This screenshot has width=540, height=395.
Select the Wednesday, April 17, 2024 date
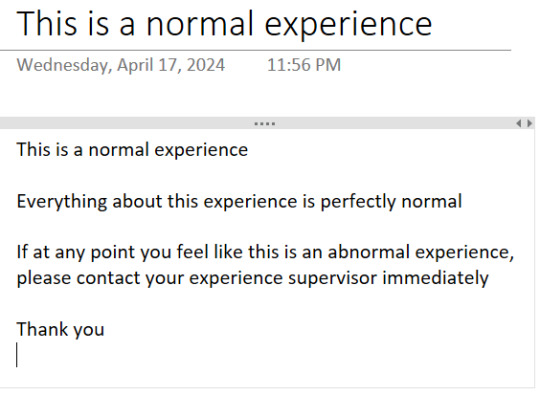(x=121, y=65)
